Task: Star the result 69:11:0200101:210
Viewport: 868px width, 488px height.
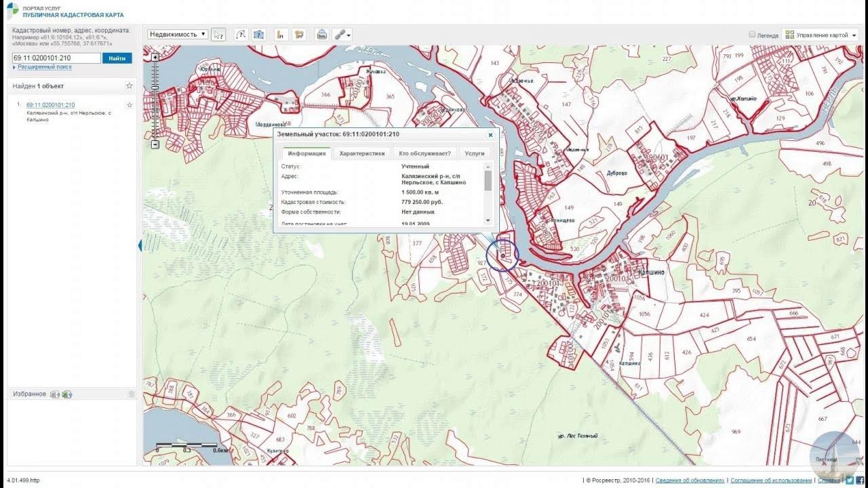Action: [x=130, y=105]
